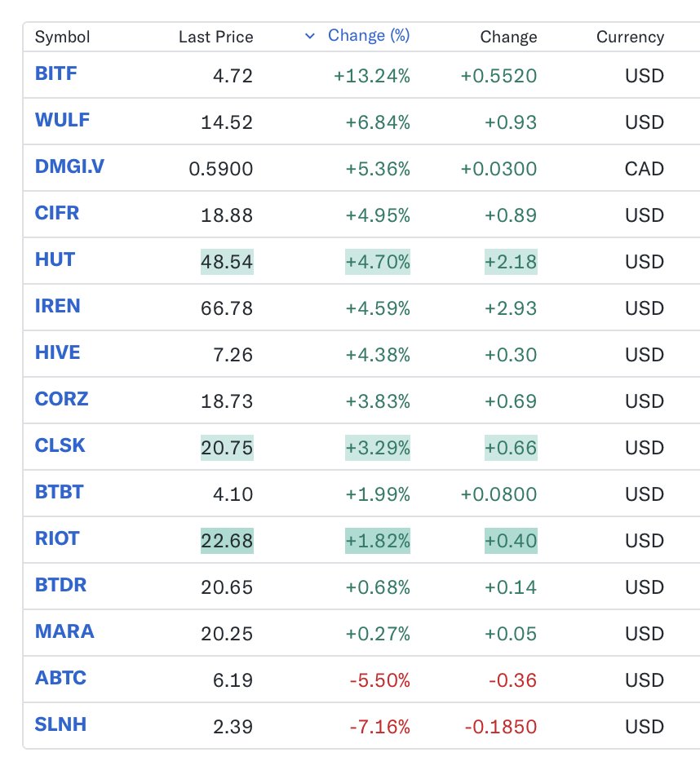Screen dimensions: 700x757
Task: Open the CORZ ticker link
Action: click(61, 400)
